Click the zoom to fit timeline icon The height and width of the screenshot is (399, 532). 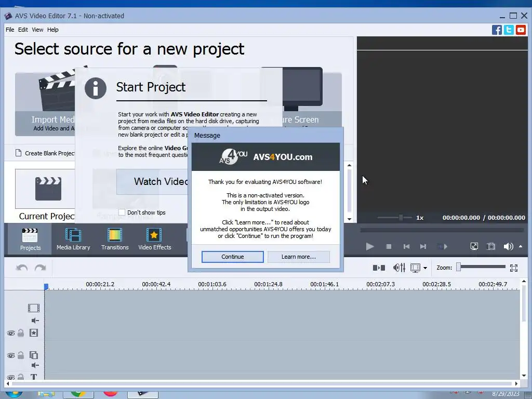[514, 268]
